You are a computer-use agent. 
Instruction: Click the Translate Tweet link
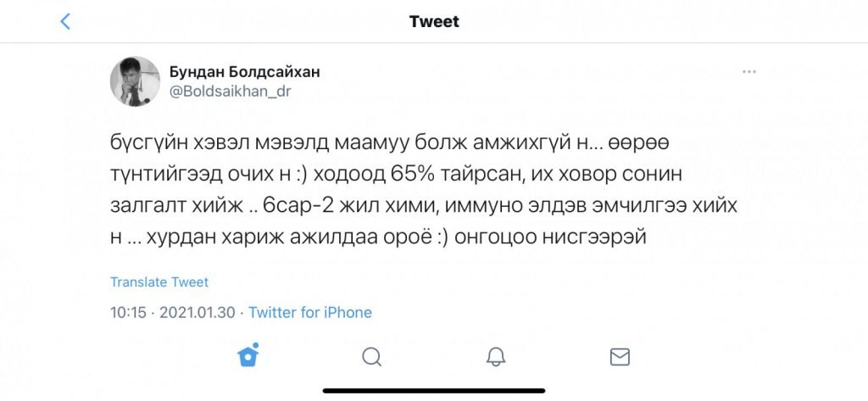point(159,282)
